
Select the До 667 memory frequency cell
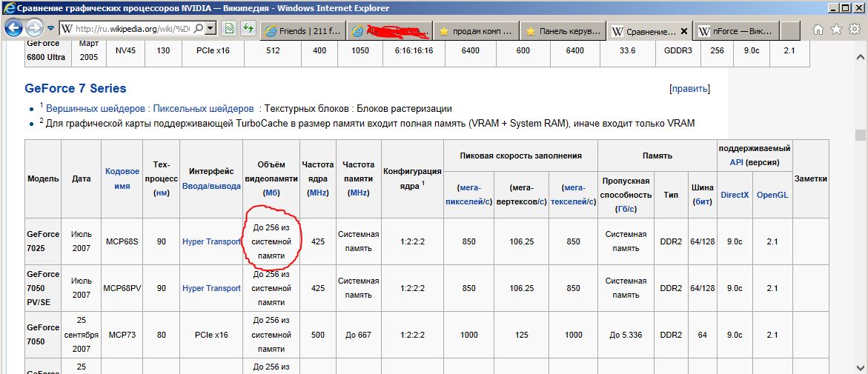[x=358, y=335]
